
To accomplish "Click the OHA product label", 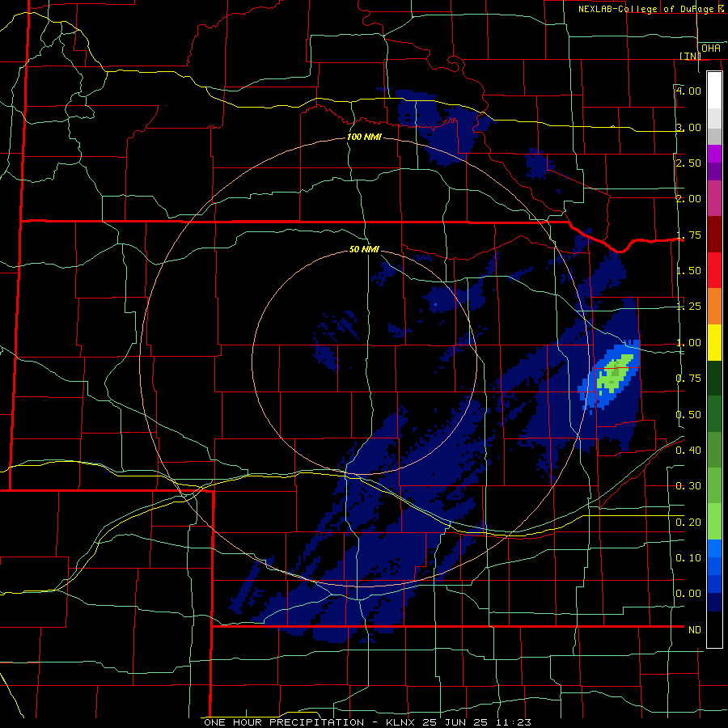I will pyautogui.click(x=711, y=49).
